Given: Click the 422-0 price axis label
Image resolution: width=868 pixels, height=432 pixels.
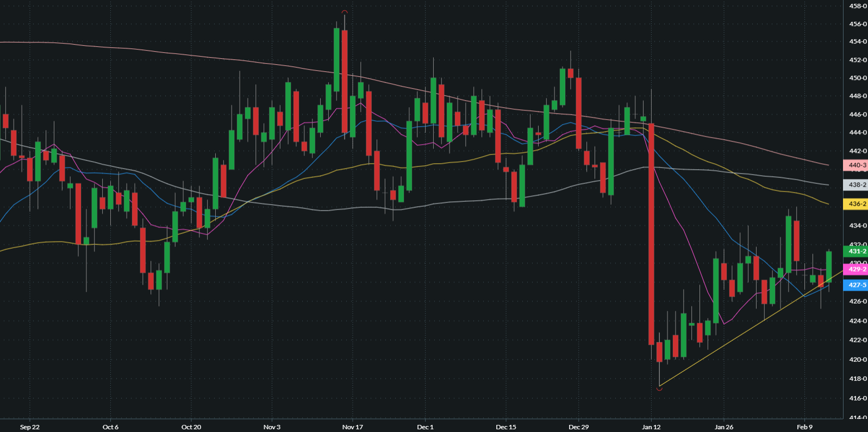Looking at the screenshot, I should click(x=858, y=340).
